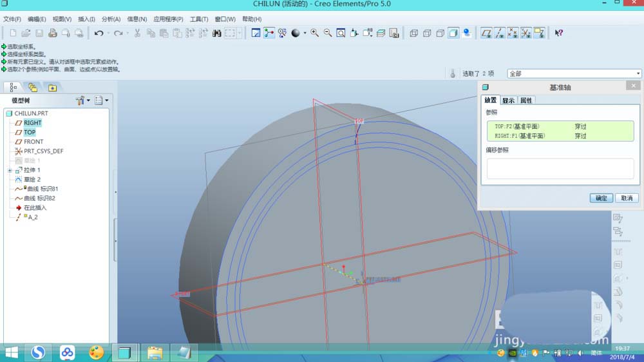Click the Windows Start button

(x=12, y=352)
